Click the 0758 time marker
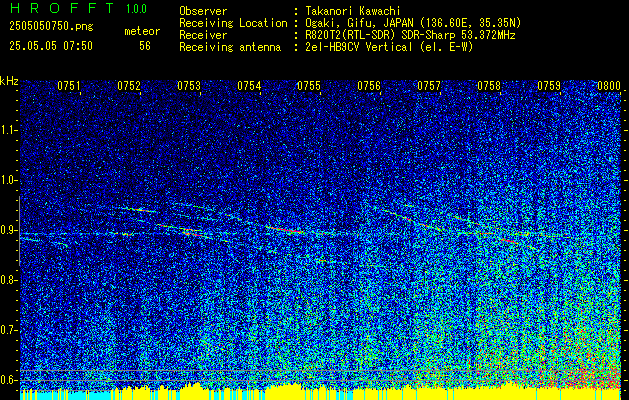 489,85
